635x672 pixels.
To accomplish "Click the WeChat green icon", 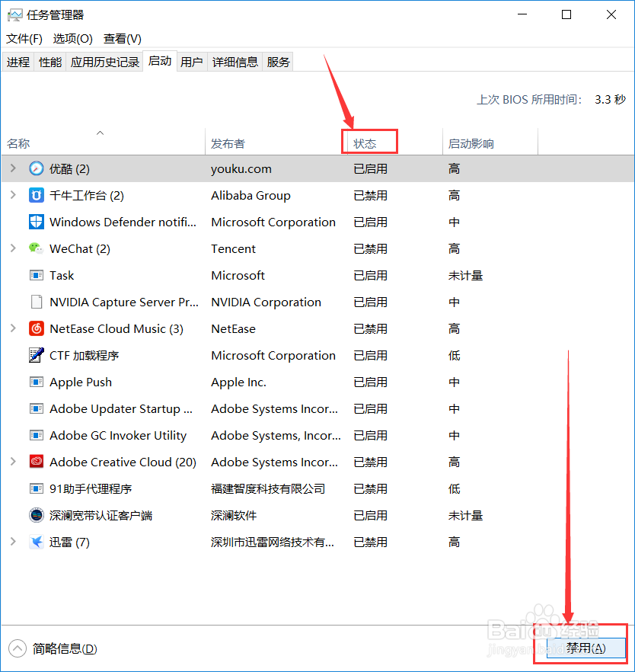I will click(35, 248).
